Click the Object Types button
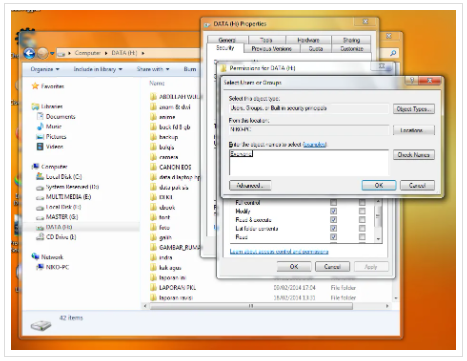467x361 pixels. pos(414,109)
